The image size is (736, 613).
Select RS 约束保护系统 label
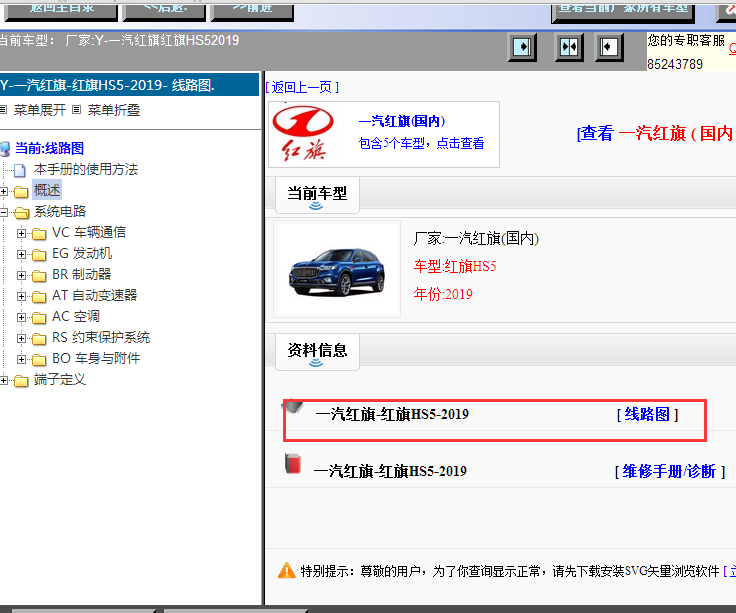pos(101,338)
